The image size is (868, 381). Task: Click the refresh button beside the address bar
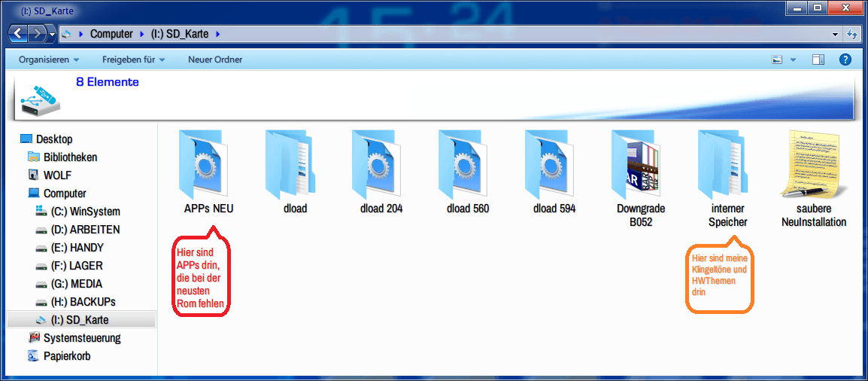(x=852, y=35)
